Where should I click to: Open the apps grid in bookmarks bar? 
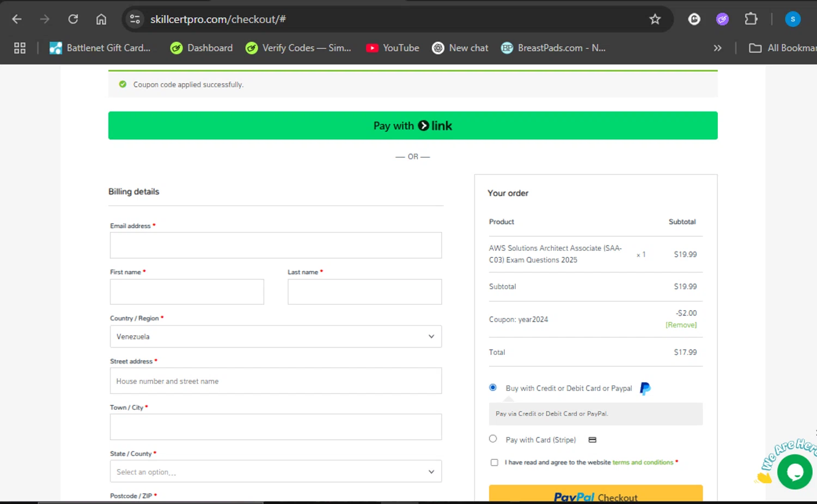click(20, 48)
